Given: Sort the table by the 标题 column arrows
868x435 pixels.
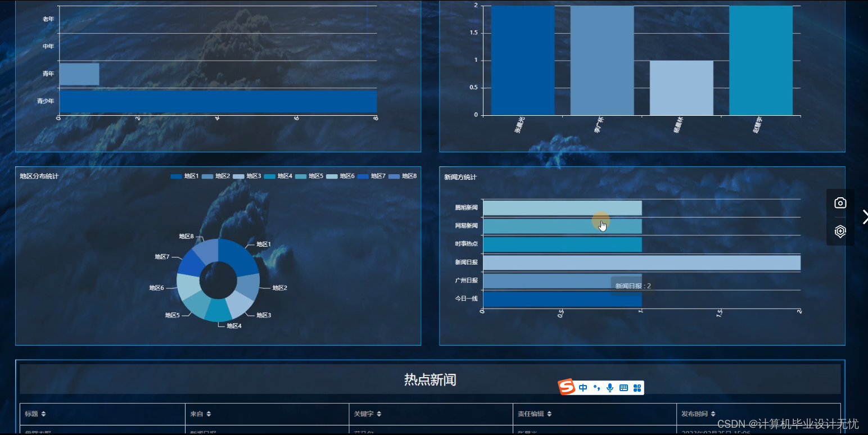Looking at the screenshot, I should (44, 414).
